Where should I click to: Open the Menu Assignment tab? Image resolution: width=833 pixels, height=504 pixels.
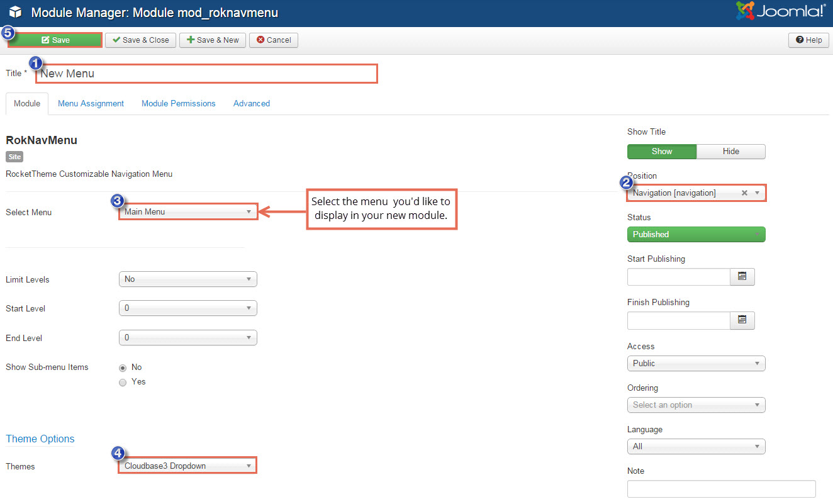(x=91, y=103)
